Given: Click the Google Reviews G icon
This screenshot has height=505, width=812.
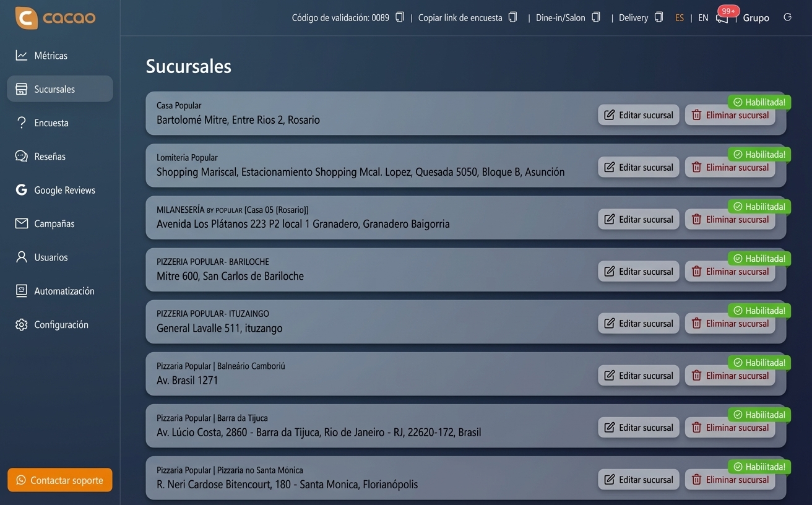Looking at the screenshot, I should pyautogui.click(x=22, y=190).
